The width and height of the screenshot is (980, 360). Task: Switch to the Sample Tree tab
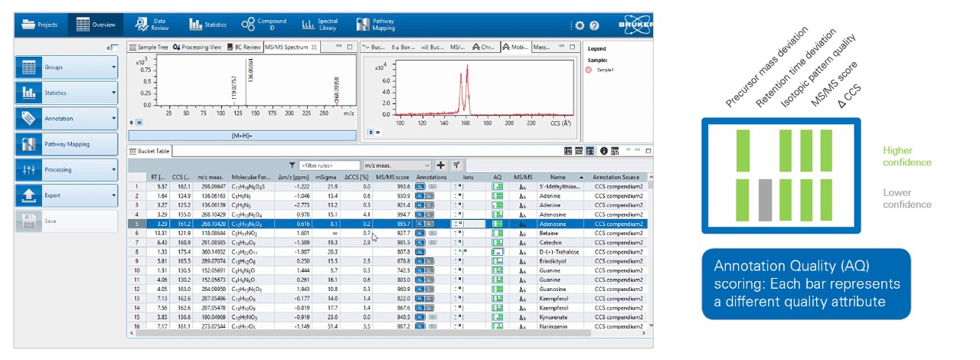coord(148,47)
